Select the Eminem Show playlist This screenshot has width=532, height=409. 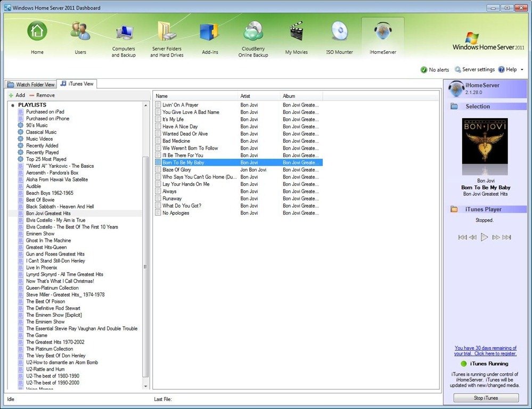coord(40,234)
